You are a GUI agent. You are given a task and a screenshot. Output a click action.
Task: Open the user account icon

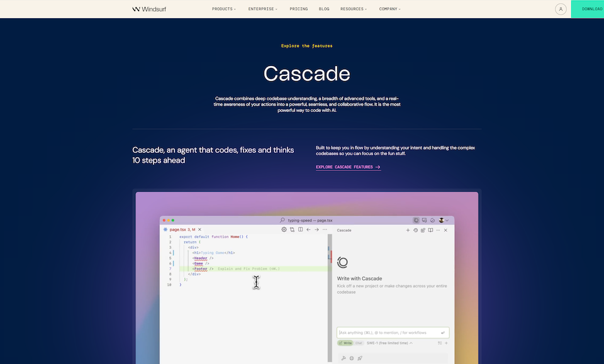point(561,9)
